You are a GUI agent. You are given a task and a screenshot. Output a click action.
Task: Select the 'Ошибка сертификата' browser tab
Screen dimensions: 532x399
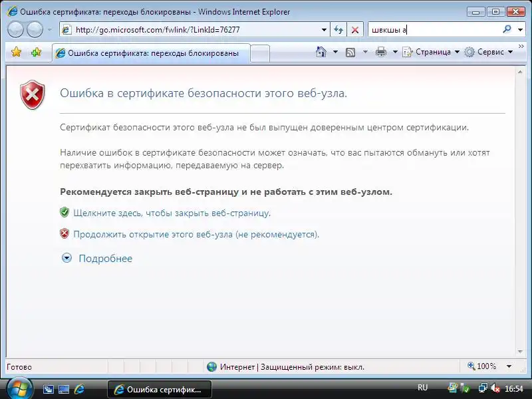151,53
